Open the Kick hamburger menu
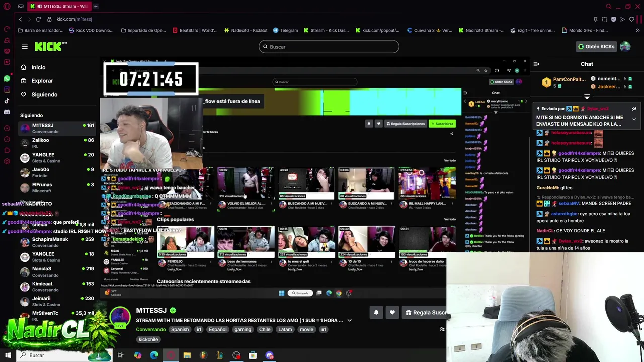Screen dimensions: 644x362 click(25, 47)
